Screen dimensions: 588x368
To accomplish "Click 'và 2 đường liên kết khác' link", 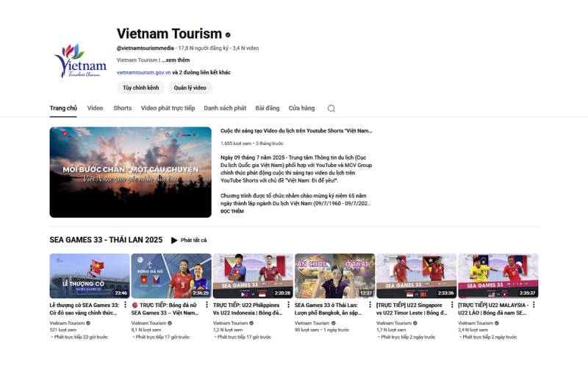I will click(x=201, y=72).
